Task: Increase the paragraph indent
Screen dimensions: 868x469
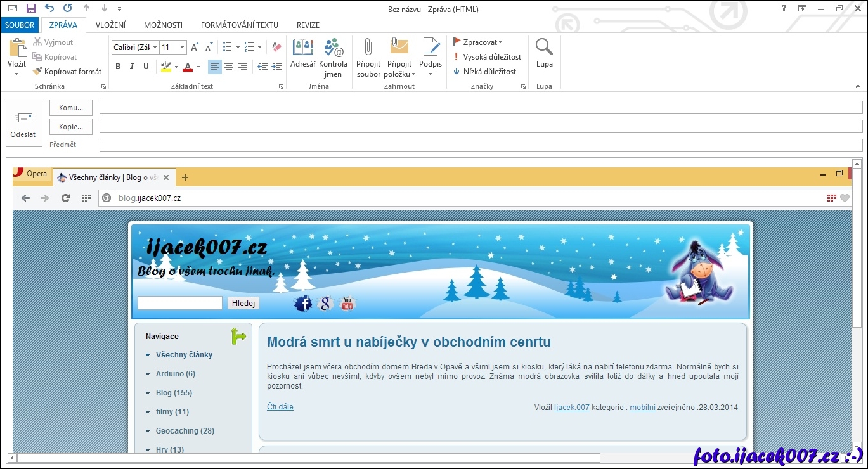Action: point(276,67)
